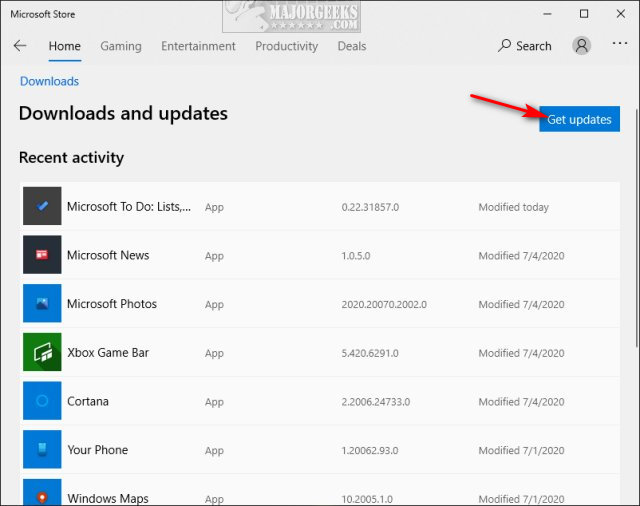Click the Modified today label
The height and width of the screenshot is (506, 640).
513,207
